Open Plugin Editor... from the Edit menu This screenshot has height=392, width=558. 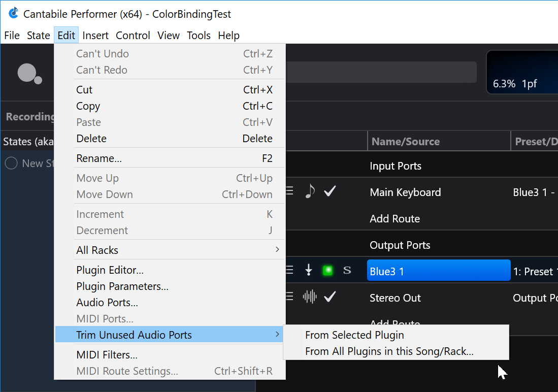170,270
